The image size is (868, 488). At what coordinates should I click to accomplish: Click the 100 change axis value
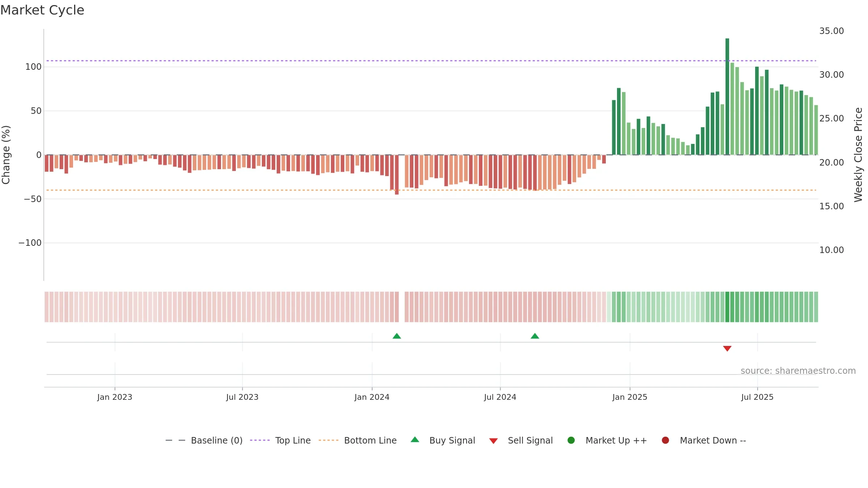click(x=33, y=67)
